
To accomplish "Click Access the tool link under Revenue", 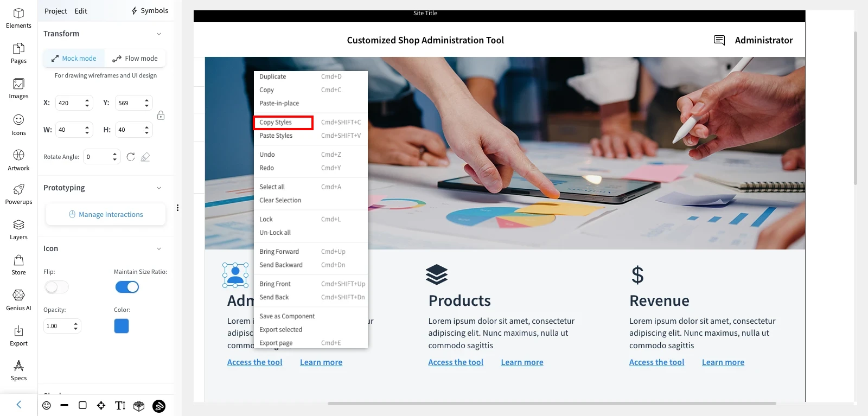I will [656, 362].
